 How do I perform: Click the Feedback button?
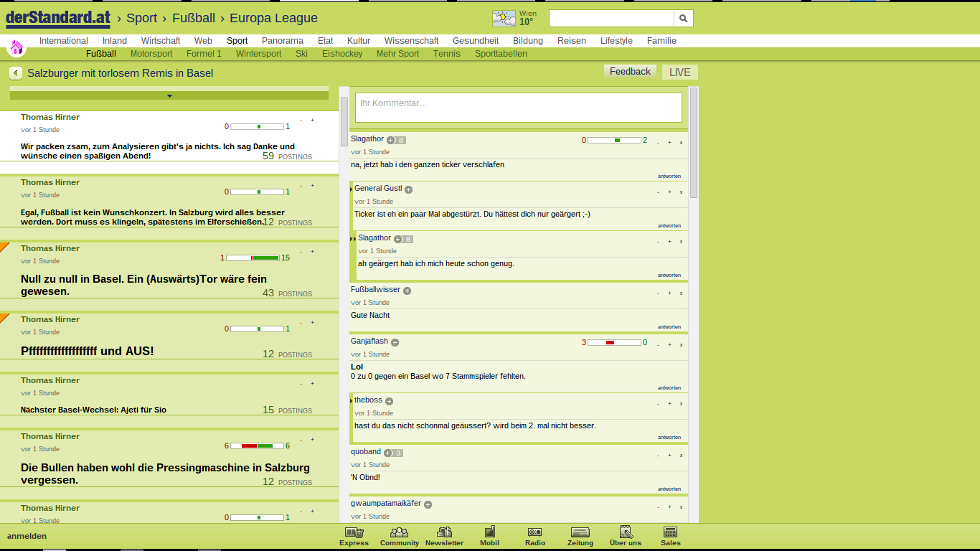tap(630, 71)
